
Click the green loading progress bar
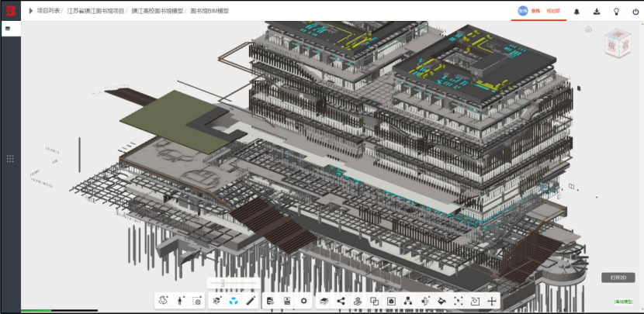[36, 311]
